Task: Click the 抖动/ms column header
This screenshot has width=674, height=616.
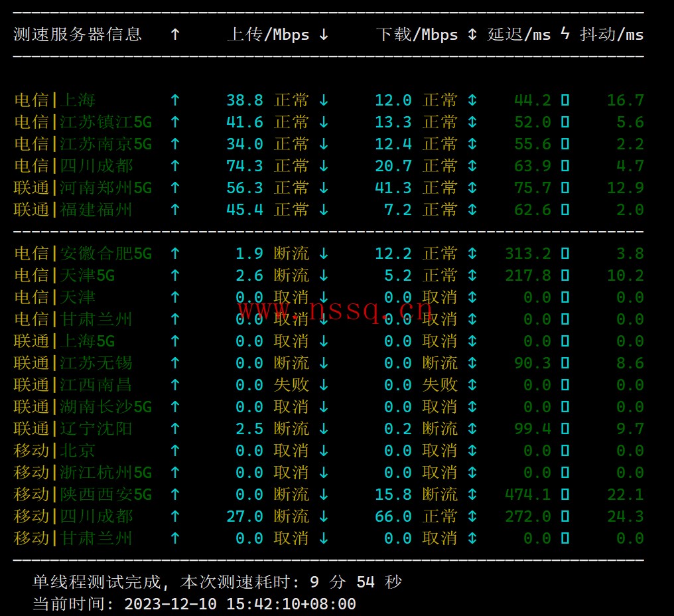Action: point(612,35)
